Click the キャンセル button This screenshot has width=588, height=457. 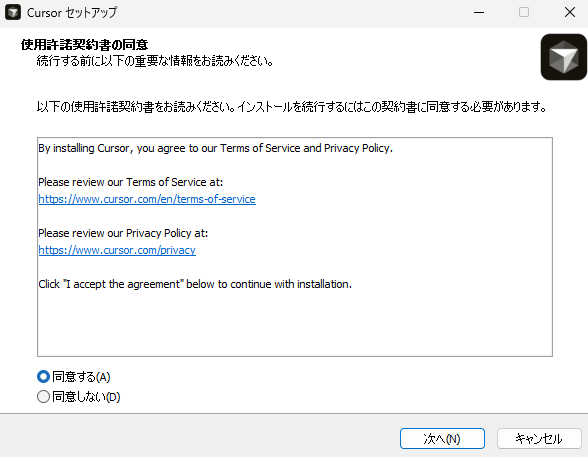(x=539, y=438)
